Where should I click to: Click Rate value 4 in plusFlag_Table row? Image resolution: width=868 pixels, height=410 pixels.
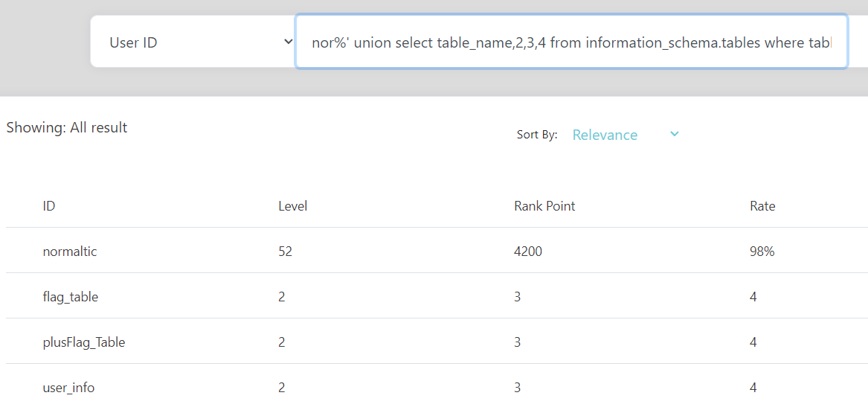tap(753, 342)
